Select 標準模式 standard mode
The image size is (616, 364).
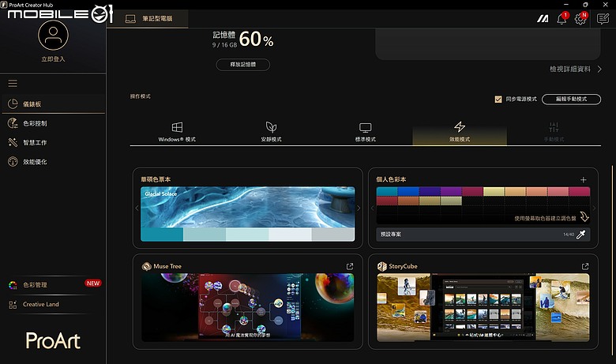(x=366, y=133)
